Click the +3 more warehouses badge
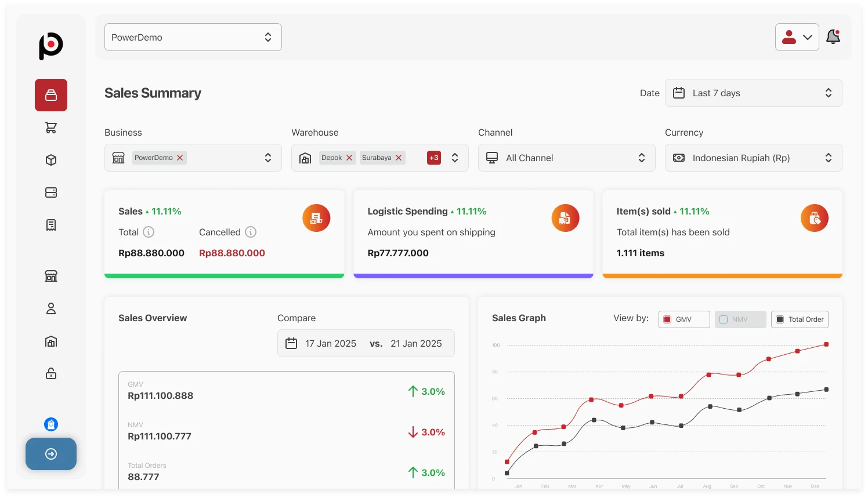This screenshot has height=498, width=868. [x=434, y=158]
